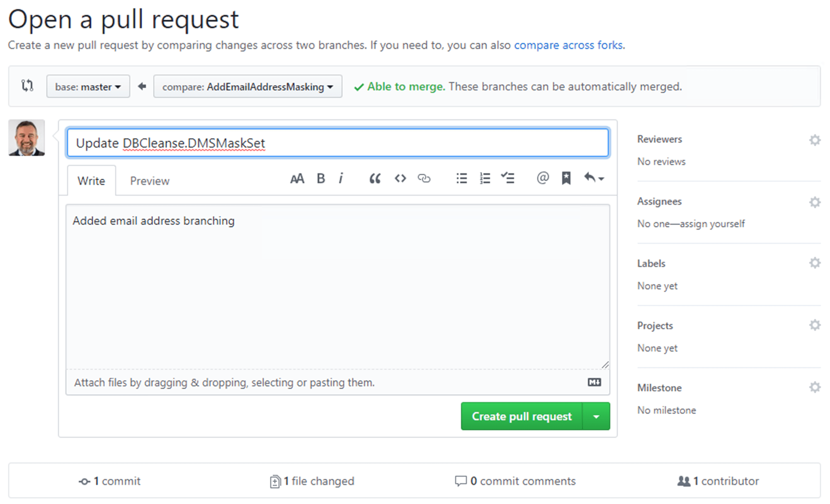View the 1 contributor tab
This screenshot has width=830, height=504.
coord(718,481)
